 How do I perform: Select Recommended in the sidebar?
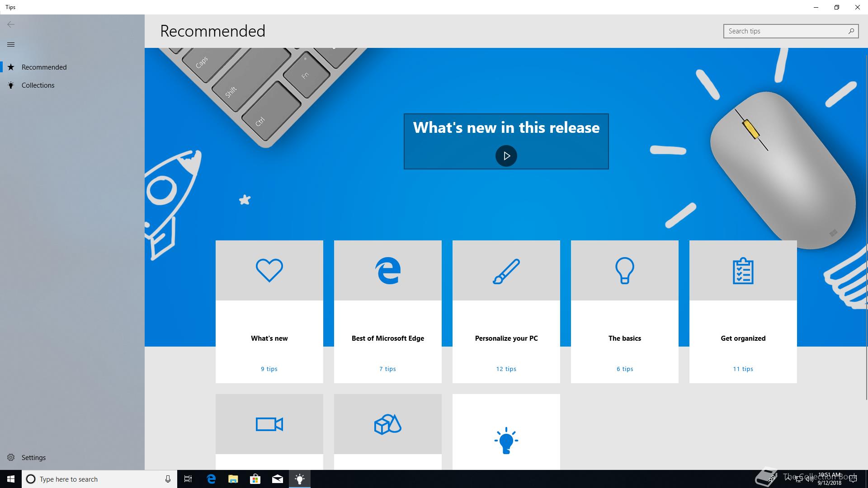[72, 67]
